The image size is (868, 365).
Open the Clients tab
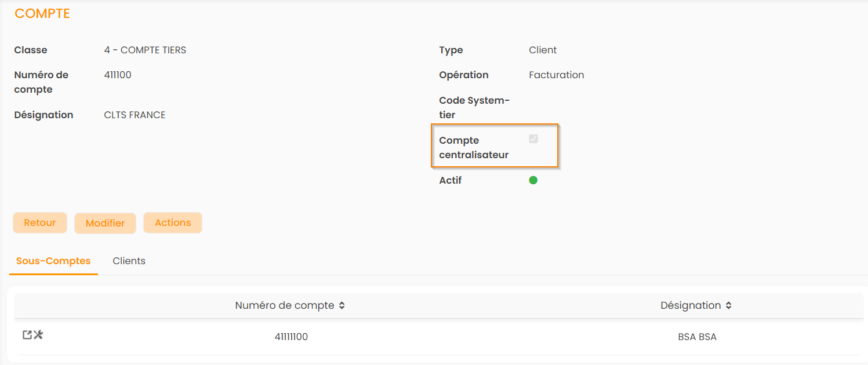coord(129,261)
